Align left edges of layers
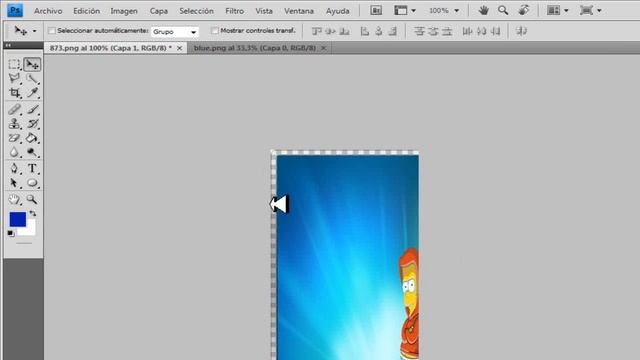Image resolution: width=640 pixels, height=360 pixels. point(364,31)
